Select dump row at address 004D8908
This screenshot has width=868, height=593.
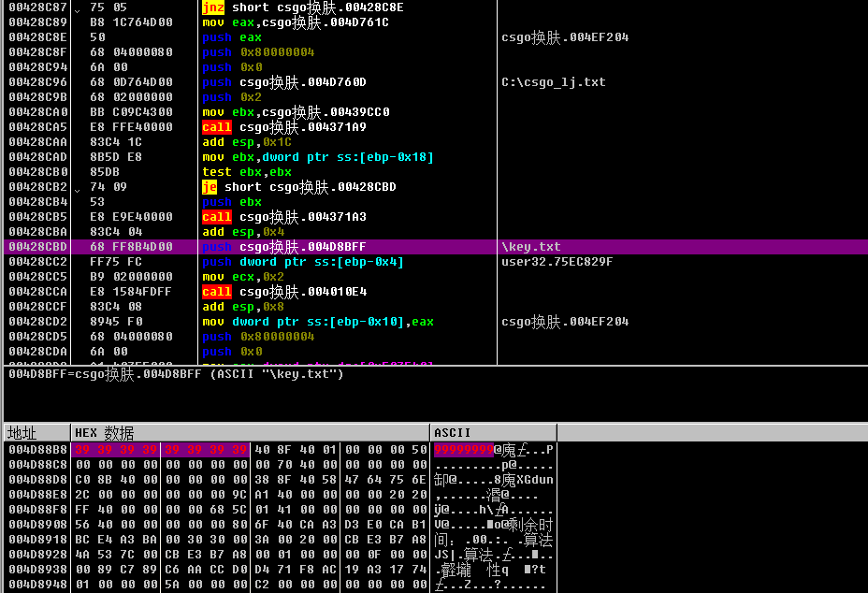coord(280,525)
